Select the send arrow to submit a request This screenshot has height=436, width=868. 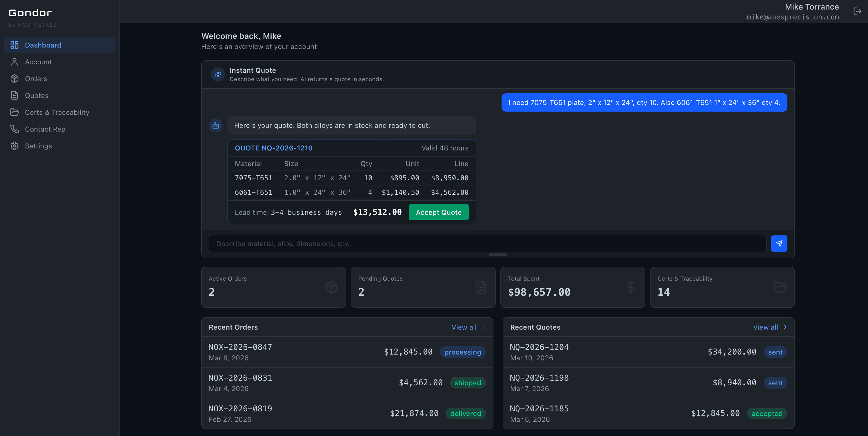click(x=779, y=243)
